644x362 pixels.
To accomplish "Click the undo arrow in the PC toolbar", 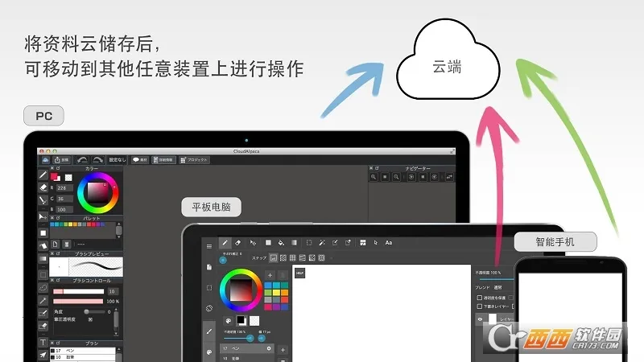I will click(x=81, y=159).
